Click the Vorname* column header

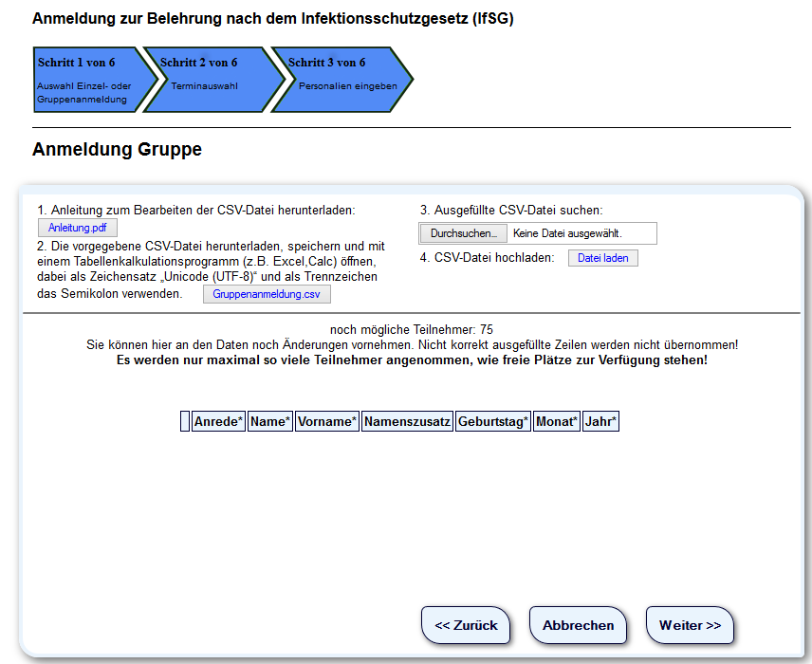click(x=327, y=422)
